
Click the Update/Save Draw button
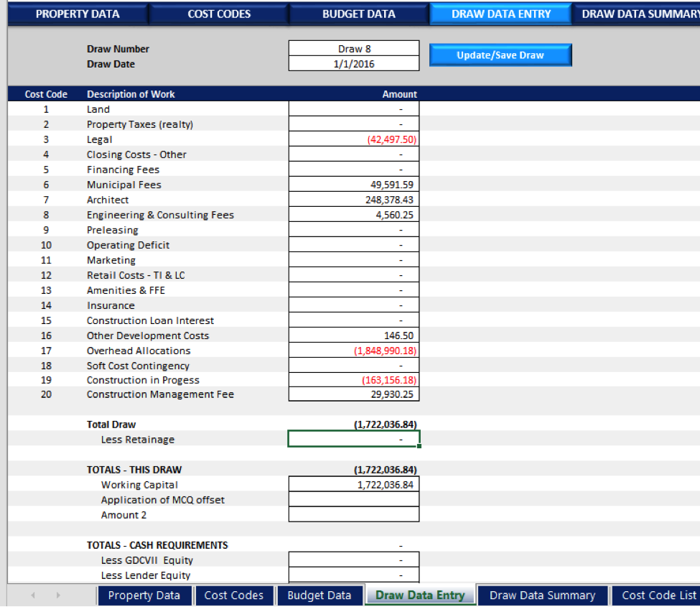pos(500,55)
